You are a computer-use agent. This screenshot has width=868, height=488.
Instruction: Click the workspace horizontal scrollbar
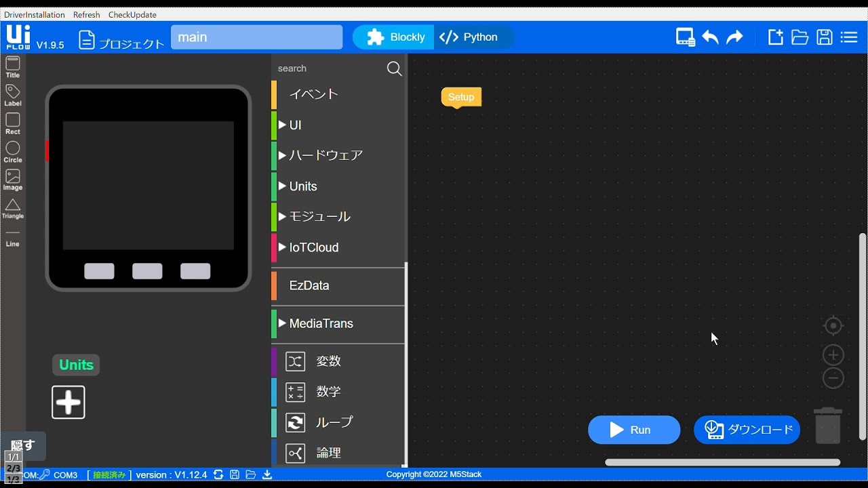[x=722, y=462]
